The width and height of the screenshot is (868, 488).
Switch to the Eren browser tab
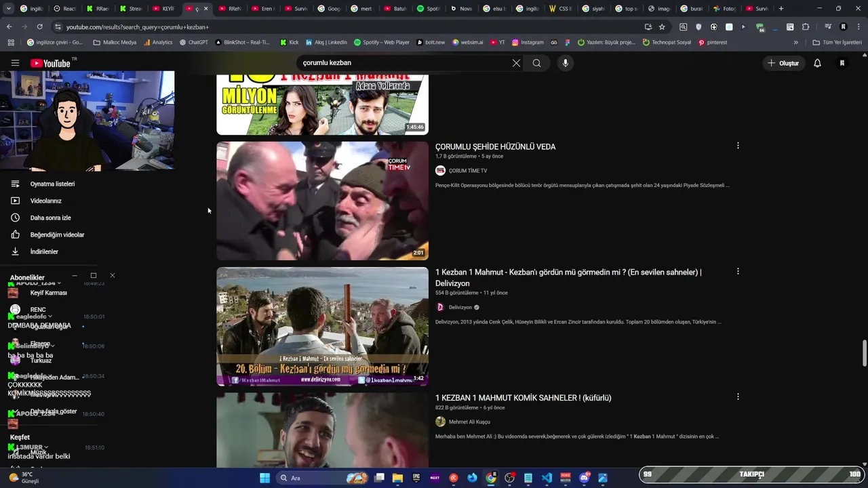(x=263, y=9)
